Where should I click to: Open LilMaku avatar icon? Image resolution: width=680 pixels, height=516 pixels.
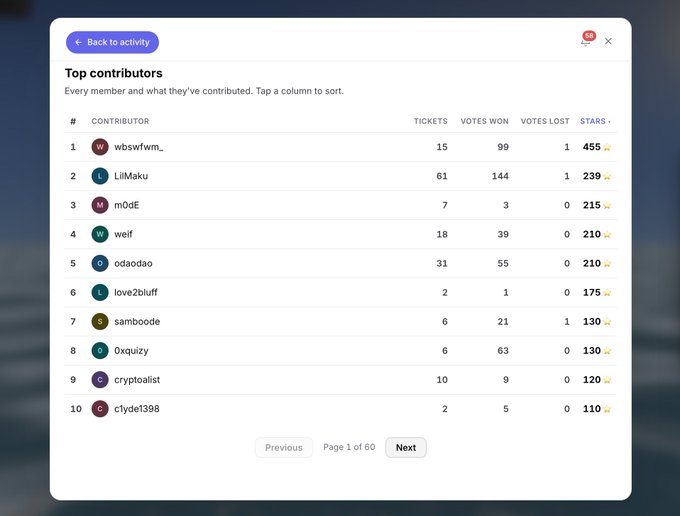click(x=100, y=176)
